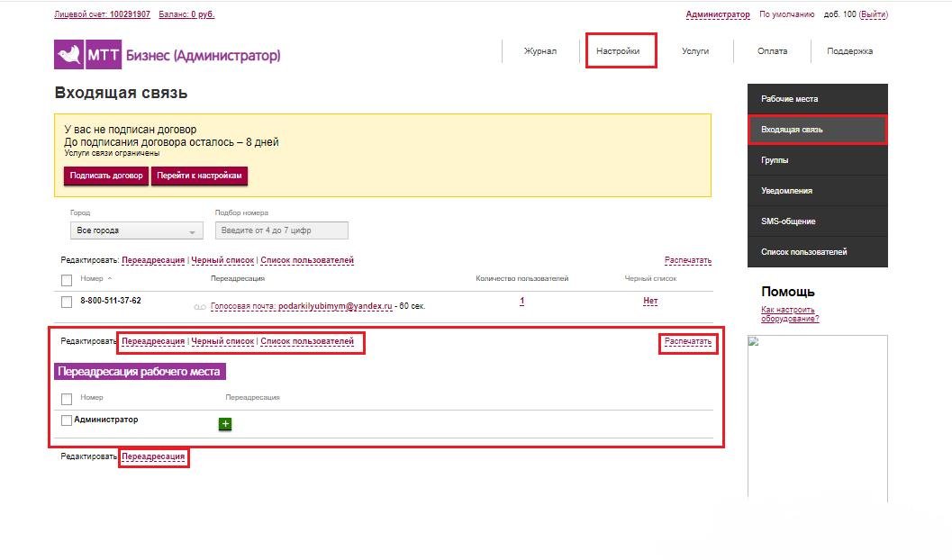Click the MTT bird logo
The image size is (952, 560).
tap(68, 55)
